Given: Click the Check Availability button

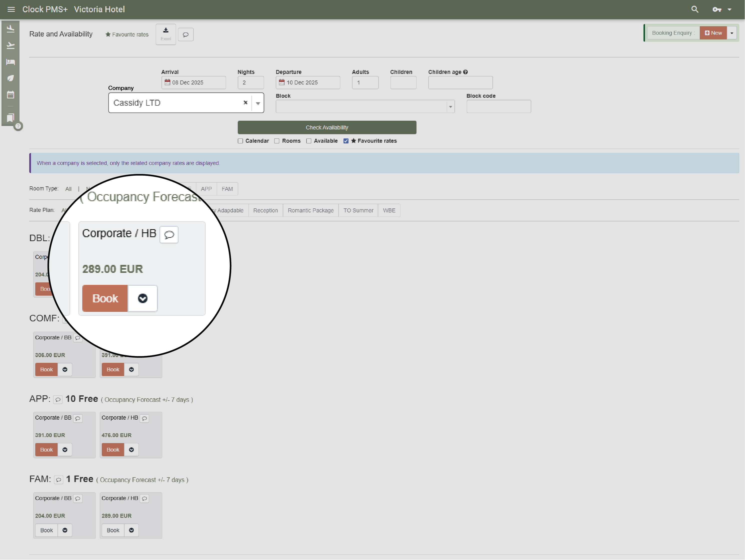Looking at the screenshot, I should click(327, 128).
